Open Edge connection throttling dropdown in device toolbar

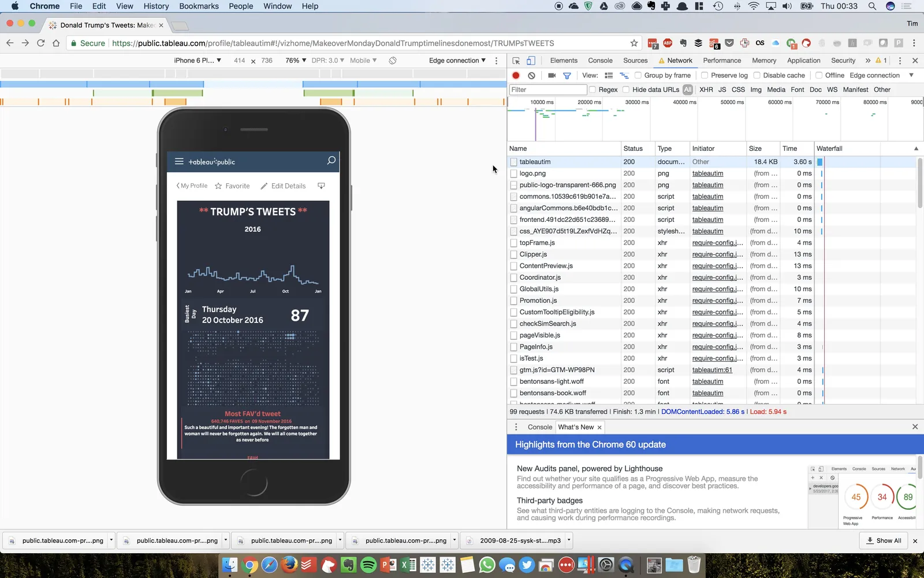click(457, 60)
